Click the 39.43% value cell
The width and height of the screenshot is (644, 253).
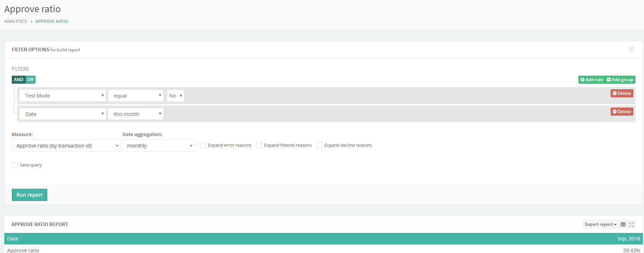click(x=631, y=250)
